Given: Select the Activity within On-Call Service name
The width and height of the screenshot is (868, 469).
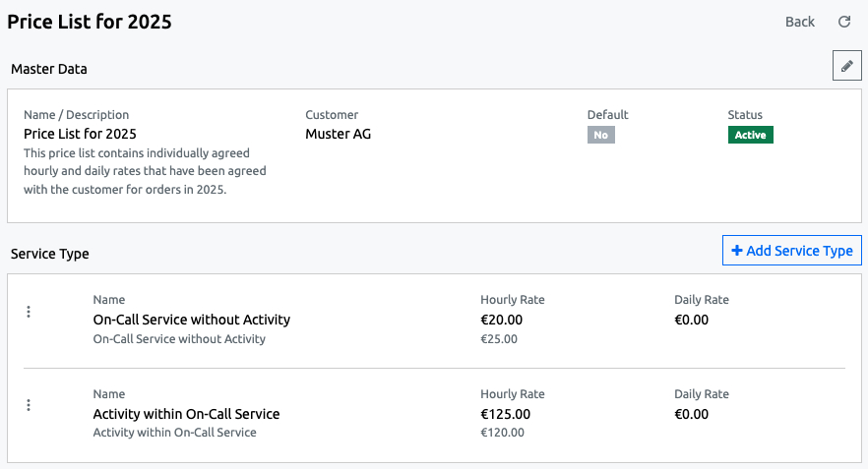Looking at the screenshot, I should 186,414.
